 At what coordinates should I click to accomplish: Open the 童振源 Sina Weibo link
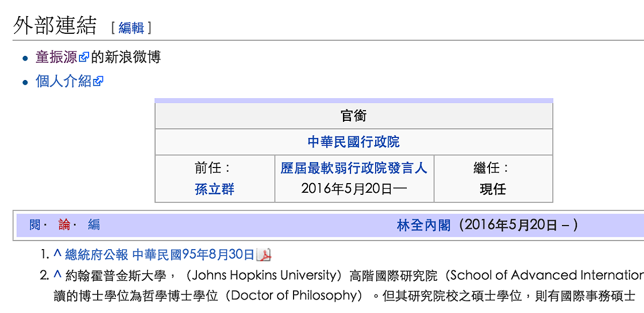[x=56, y=57]
